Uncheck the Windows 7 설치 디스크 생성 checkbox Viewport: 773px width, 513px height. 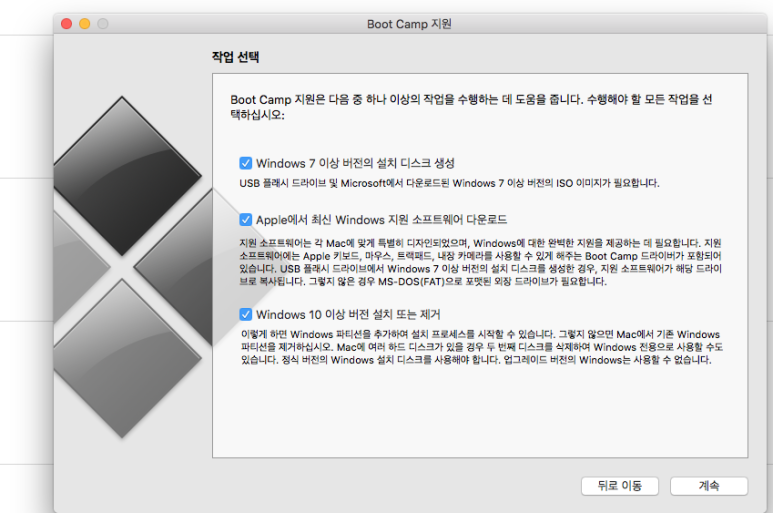click(x=246, y=163)
